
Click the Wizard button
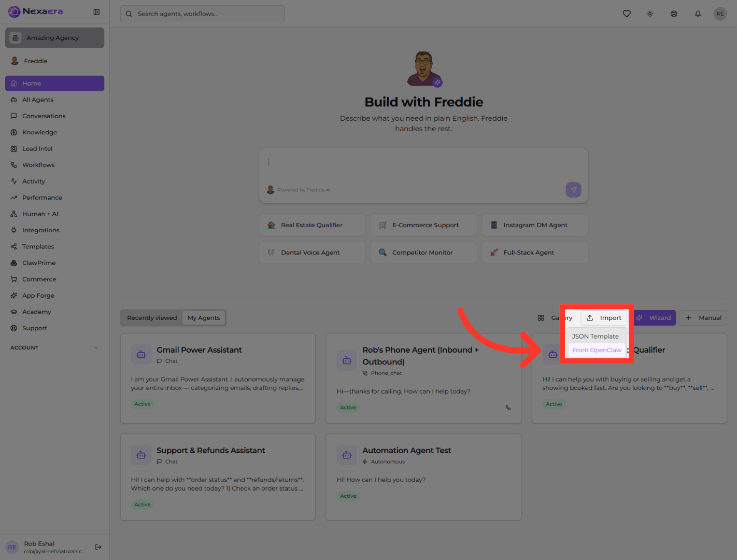coord(654,318)
